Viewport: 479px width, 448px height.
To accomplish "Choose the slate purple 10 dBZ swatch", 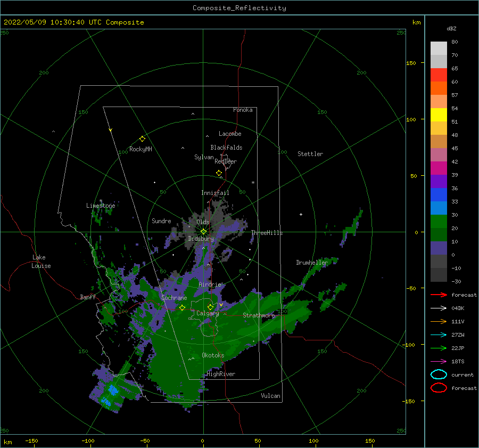I will [x=439, y=248].
